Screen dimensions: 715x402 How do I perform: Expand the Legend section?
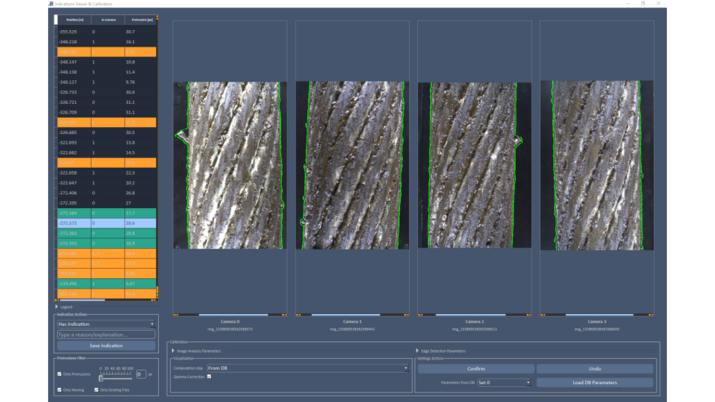(x=57, y=307)
